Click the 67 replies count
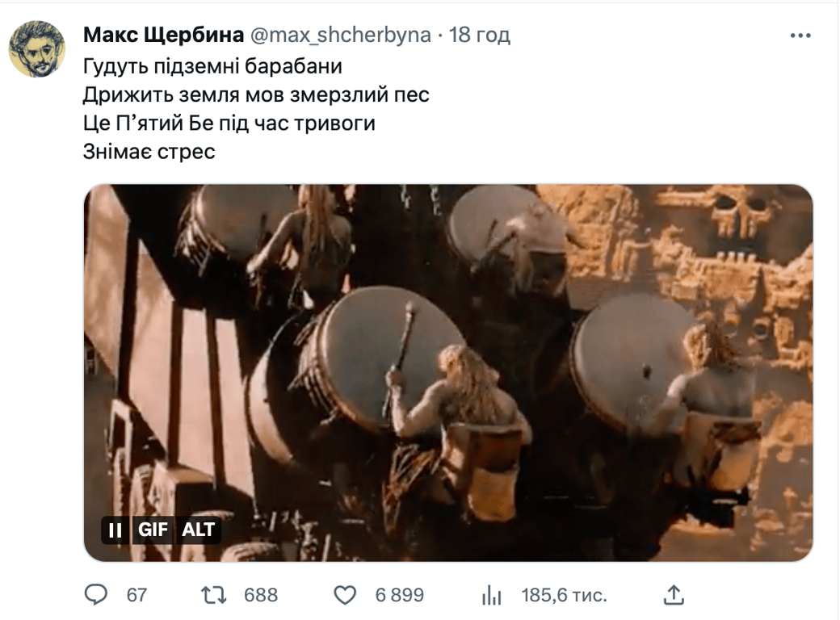The height and width of the screenshot is (620, 840). [x=136, y=595]
